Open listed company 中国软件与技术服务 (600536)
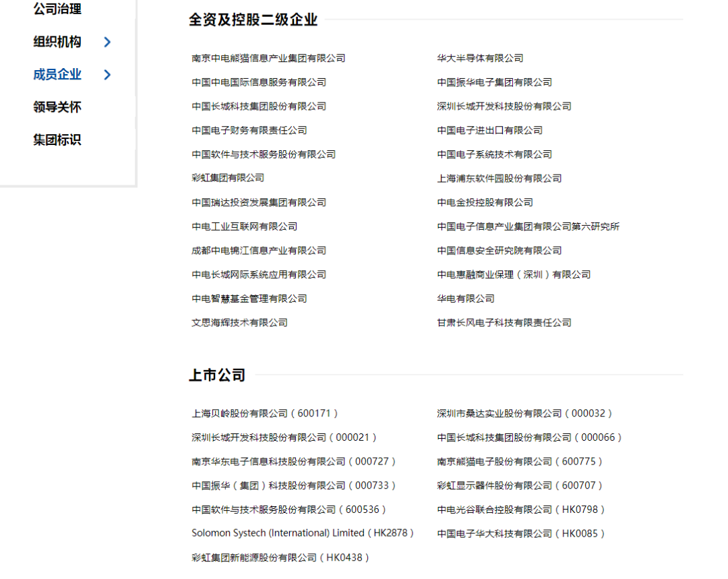The image size is (728, 579). point(289,510)
